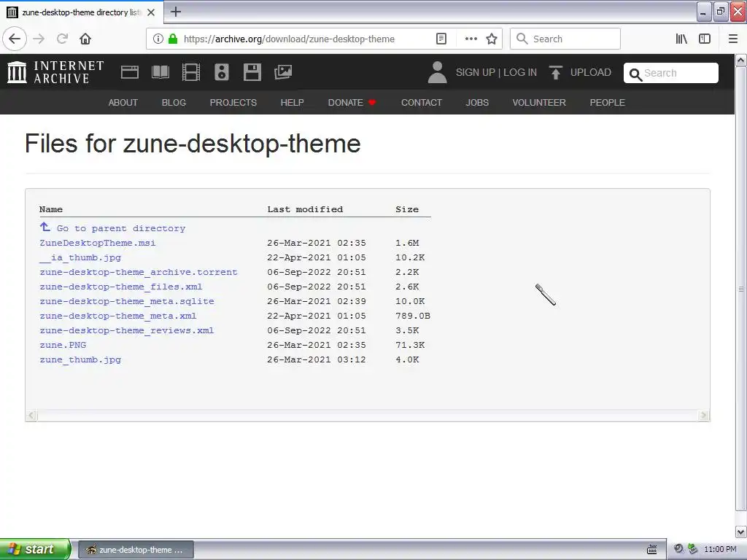Open the Video film strip icon

click(191, 72)
